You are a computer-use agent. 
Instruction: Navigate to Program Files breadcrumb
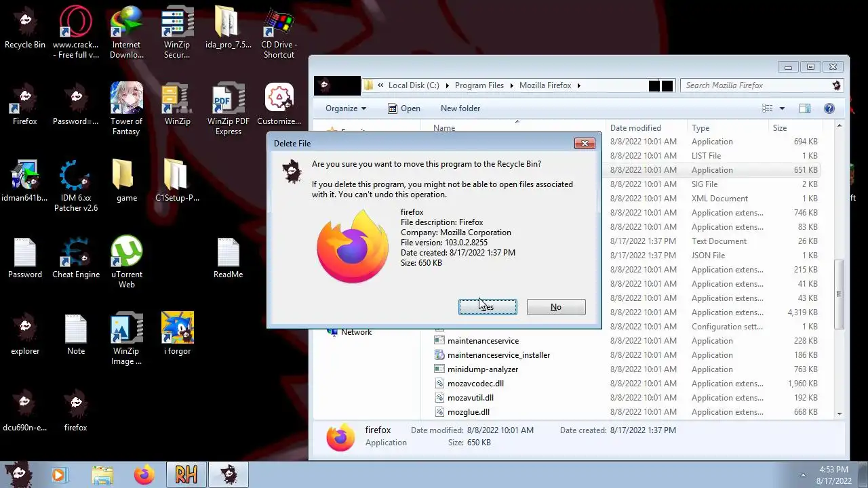(x=479, y=85)
